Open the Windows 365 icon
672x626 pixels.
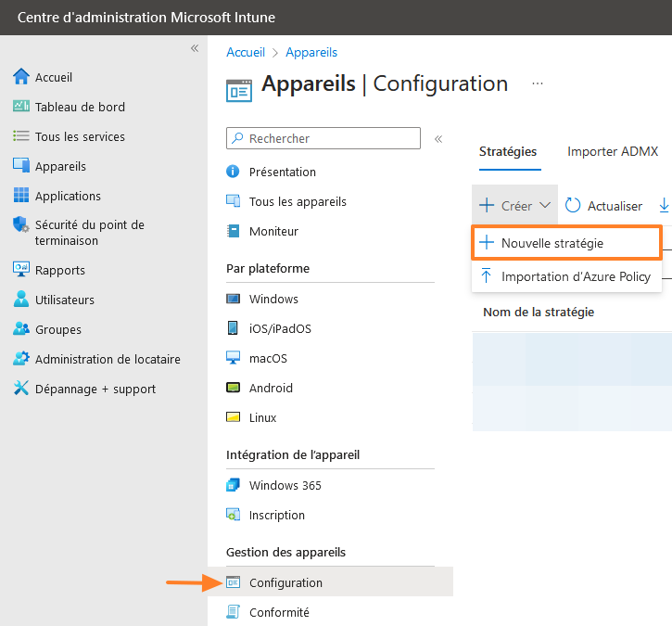coord(233,485)
